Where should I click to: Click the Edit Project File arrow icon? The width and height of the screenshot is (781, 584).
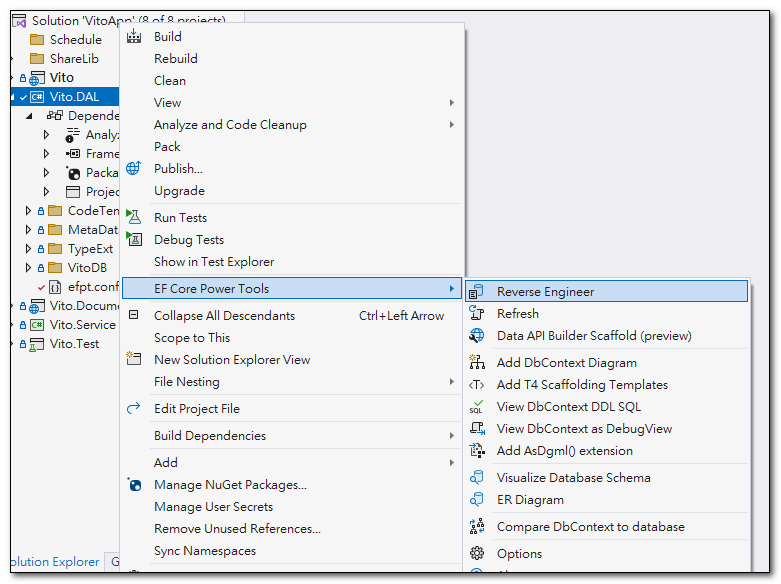(133, 408)
